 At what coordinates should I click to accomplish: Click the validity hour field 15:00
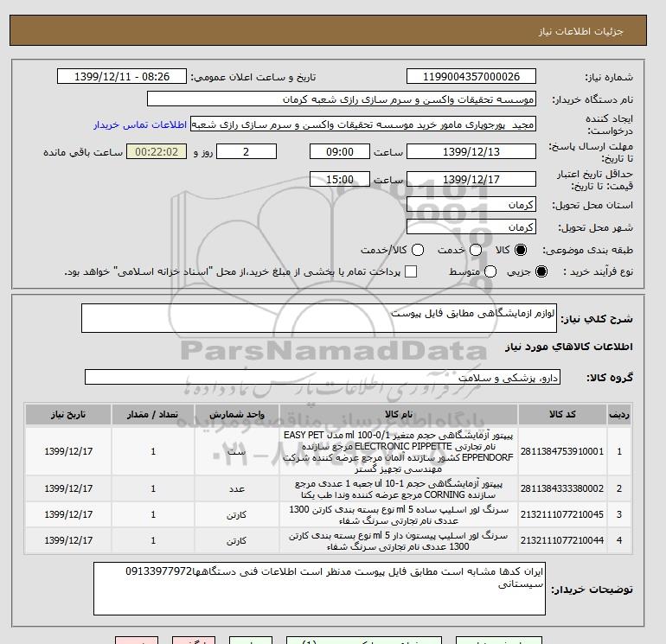339,179
